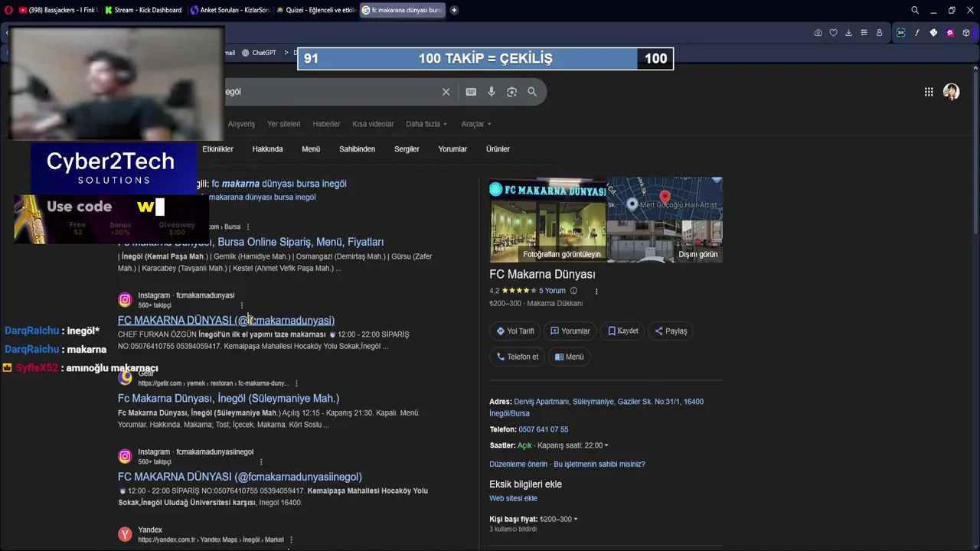Open options for fcmakarnadunyasi Instagram result

pos(242,305)
